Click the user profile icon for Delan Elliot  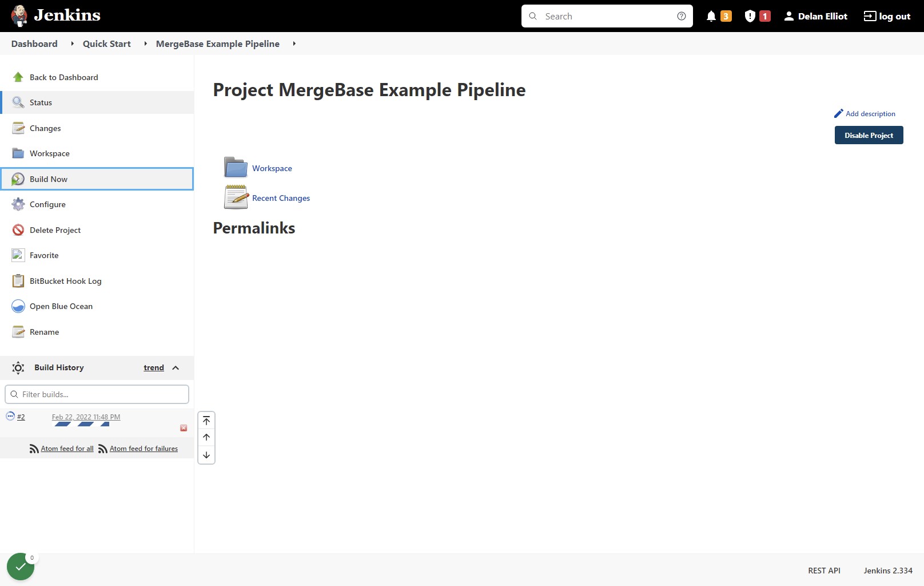pyautogui.click(x=789, y=16)
